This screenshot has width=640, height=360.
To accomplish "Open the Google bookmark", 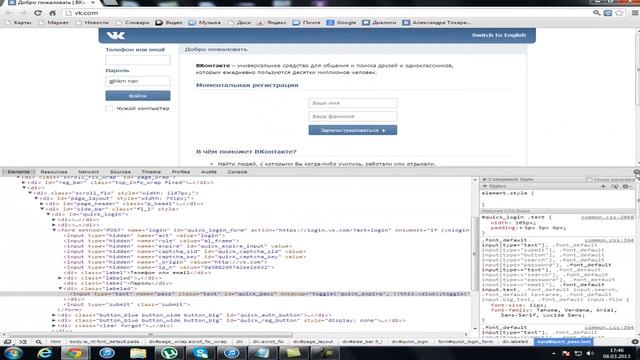I will (342, 22).
